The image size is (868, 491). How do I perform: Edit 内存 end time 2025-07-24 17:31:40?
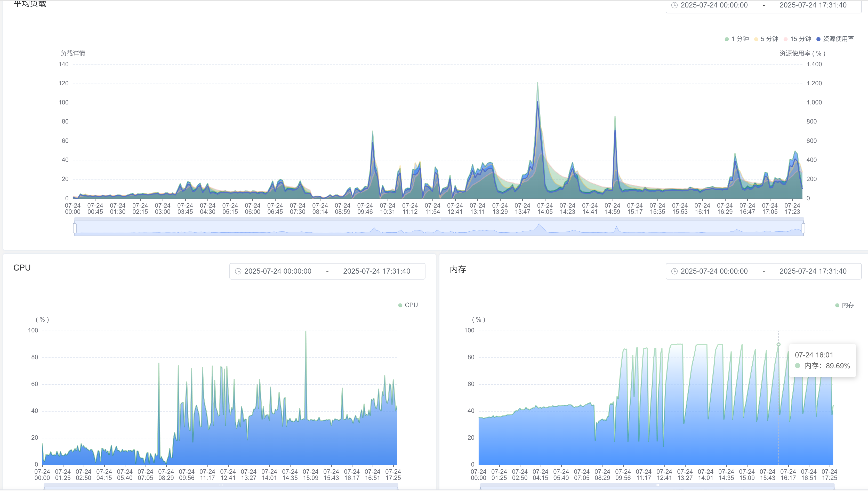pos(813,272)
